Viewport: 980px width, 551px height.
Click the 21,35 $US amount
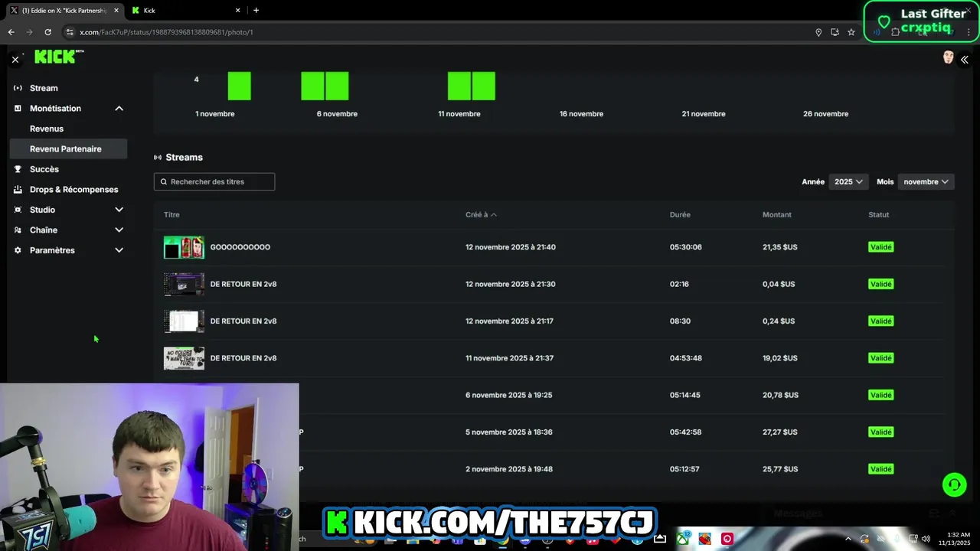click(780, 247)
